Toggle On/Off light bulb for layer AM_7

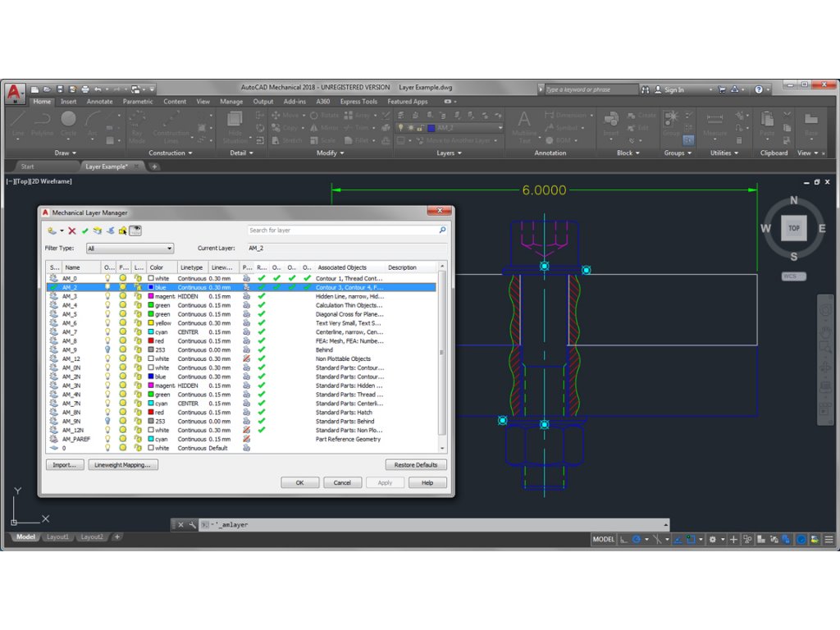[x=107, y=332]
